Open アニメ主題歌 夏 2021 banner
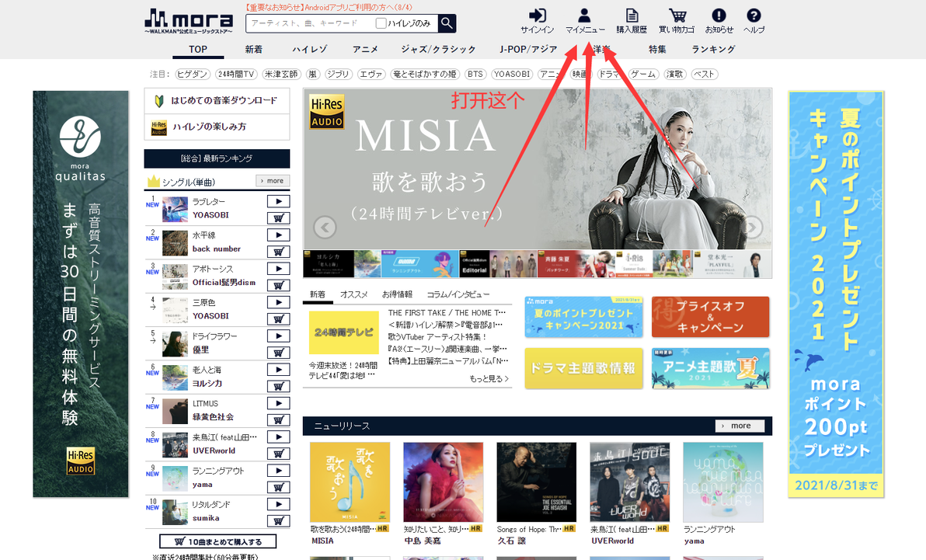926x560 pixels. click(711, 368)
